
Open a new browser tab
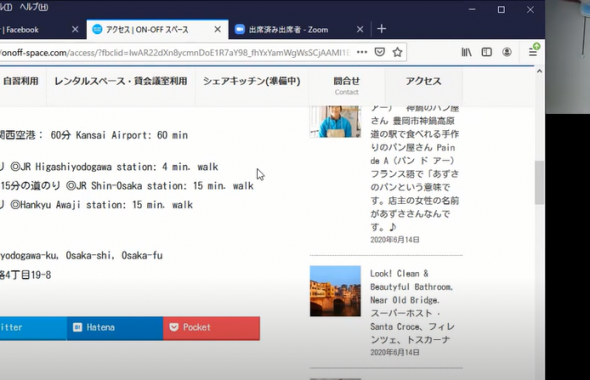pos(381,29)
